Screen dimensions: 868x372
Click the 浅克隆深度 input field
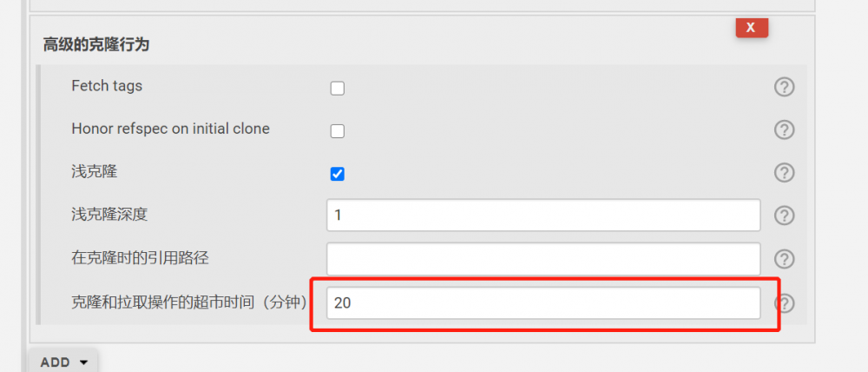point(543,215)
